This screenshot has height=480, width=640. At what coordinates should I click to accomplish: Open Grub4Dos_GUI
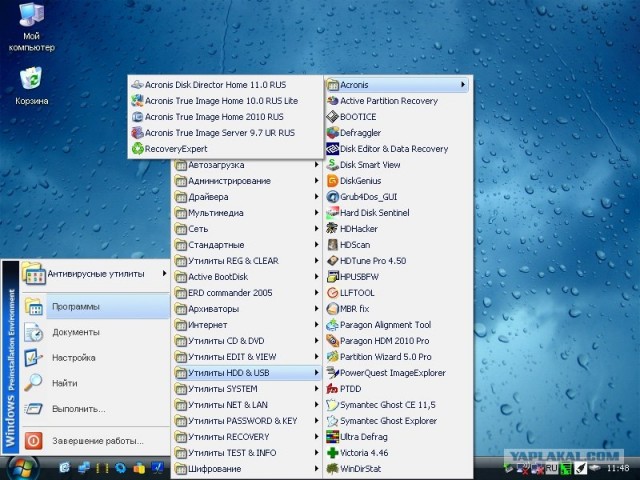(x=398, y=197)
